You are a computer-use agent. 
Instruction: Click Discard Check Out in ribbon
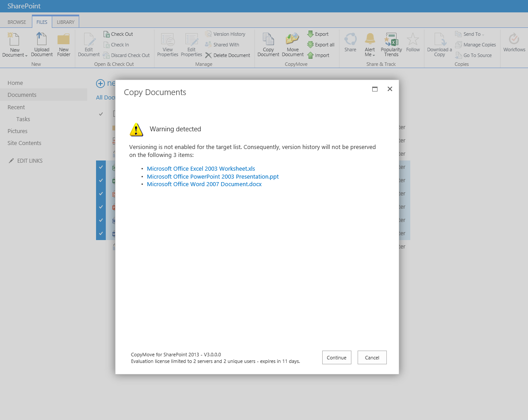point(126,55)
